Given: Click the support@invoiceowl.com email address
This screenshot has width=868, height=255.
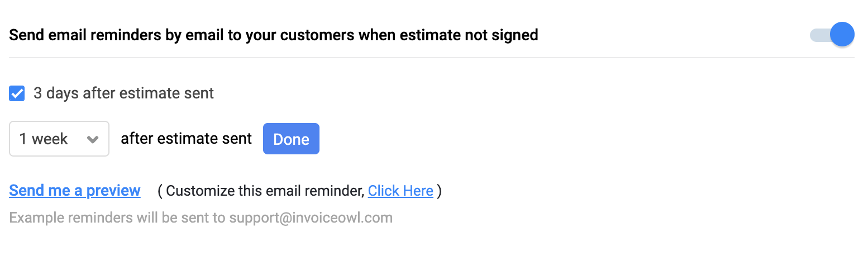Looking at the screenshot, I should pos(311,218).
